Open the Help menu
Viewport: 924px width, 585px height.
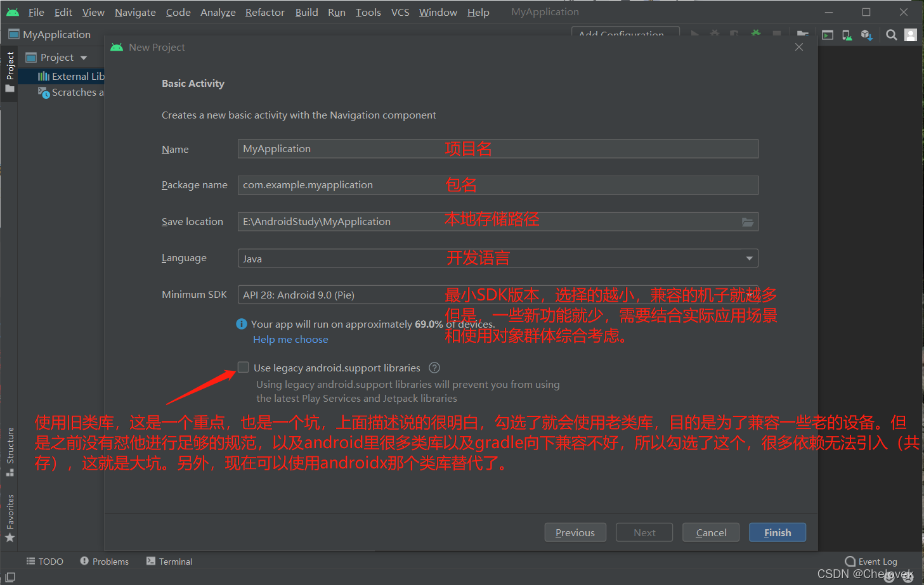coord(478,12)
